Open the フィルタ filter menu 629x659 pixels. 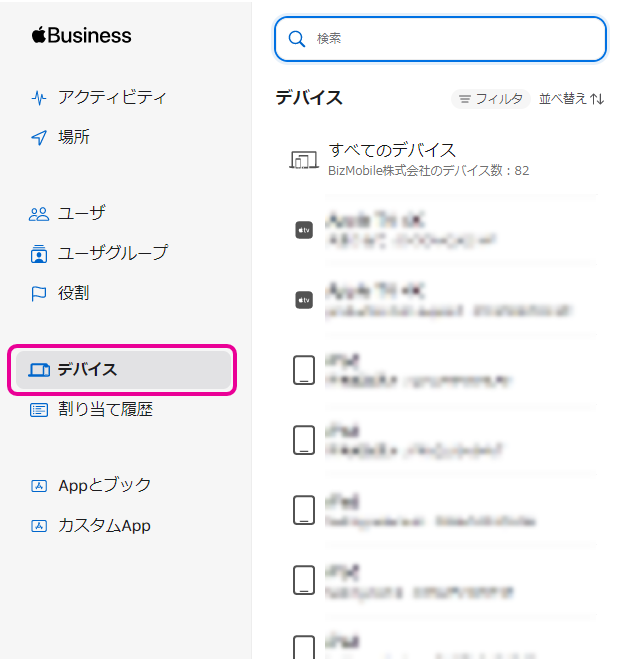(489, 98)
